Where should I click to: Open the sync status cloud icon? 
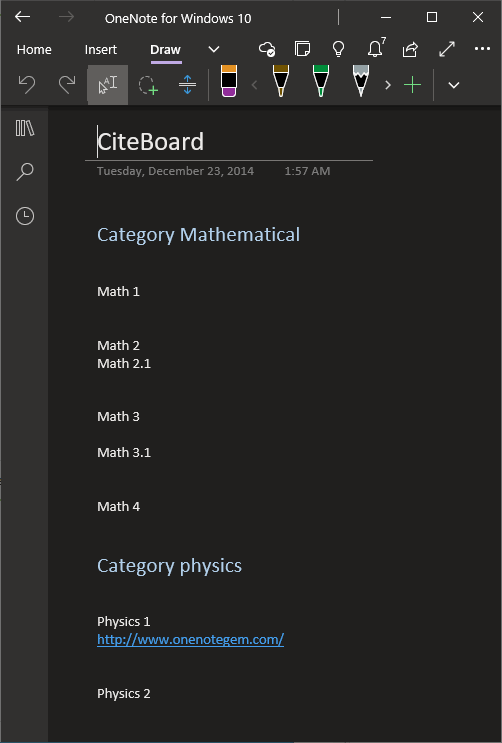click(267, 49)
